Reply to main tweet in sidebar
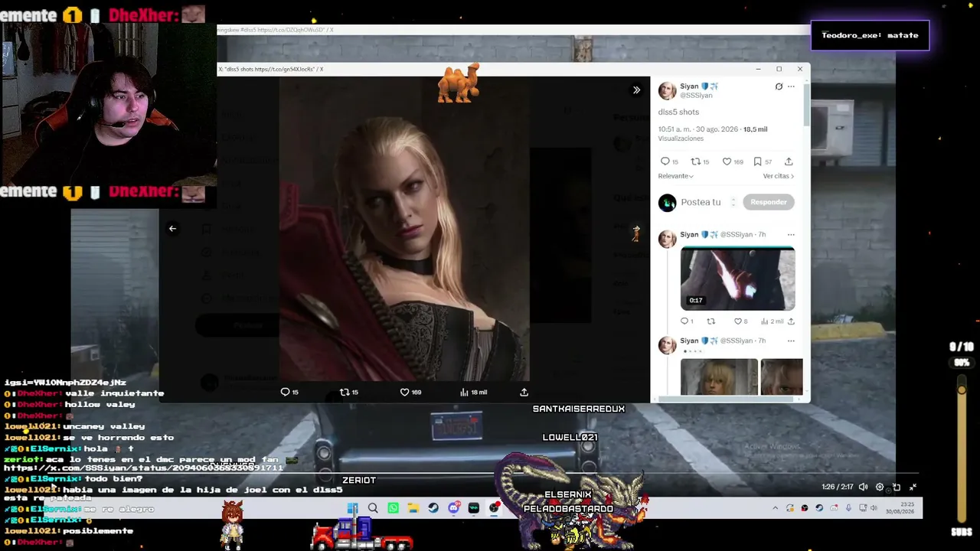This screenshot has height=551, width=980. (669, 161)
